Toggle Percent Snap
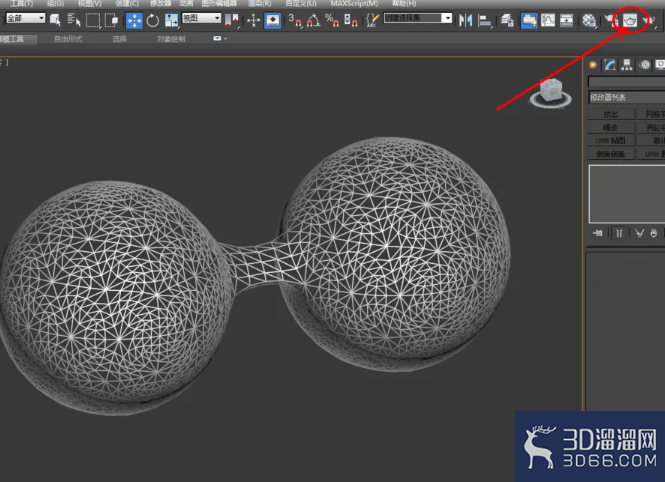665x482 pixels. 332,20
